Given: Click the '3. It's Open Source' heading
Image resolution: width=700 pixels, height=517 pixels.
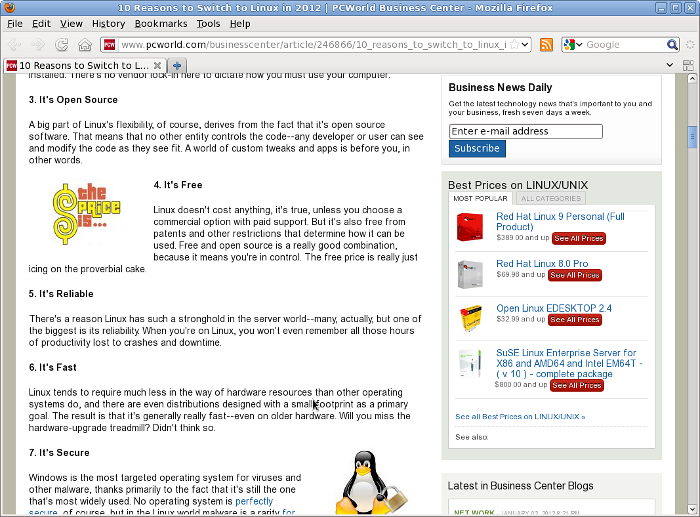Looking at the screenshot, I should (x=73, y=100).
